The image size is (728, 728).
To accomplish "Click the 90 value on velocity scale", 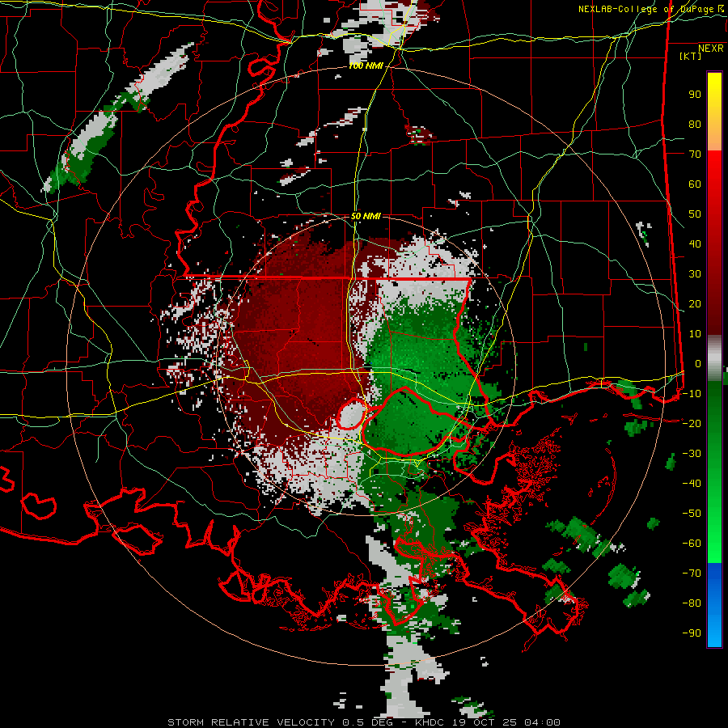I will point(695,95).
